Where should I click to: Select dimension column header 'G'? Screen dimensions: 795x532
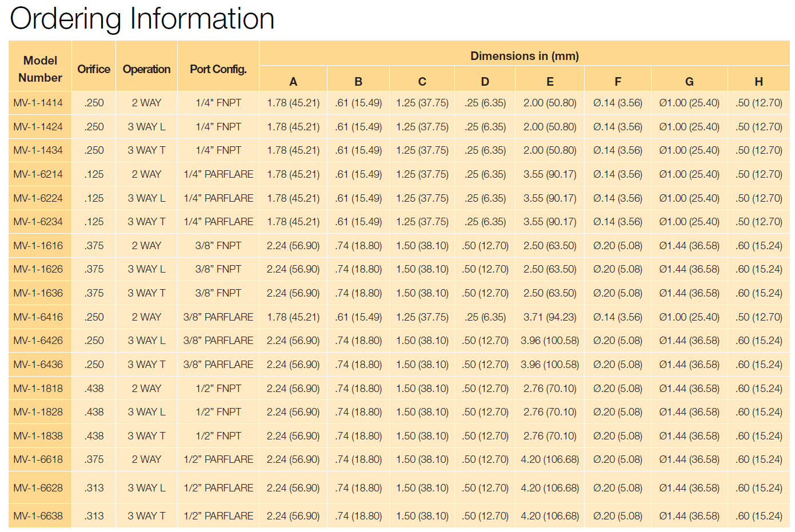(689, 82)
